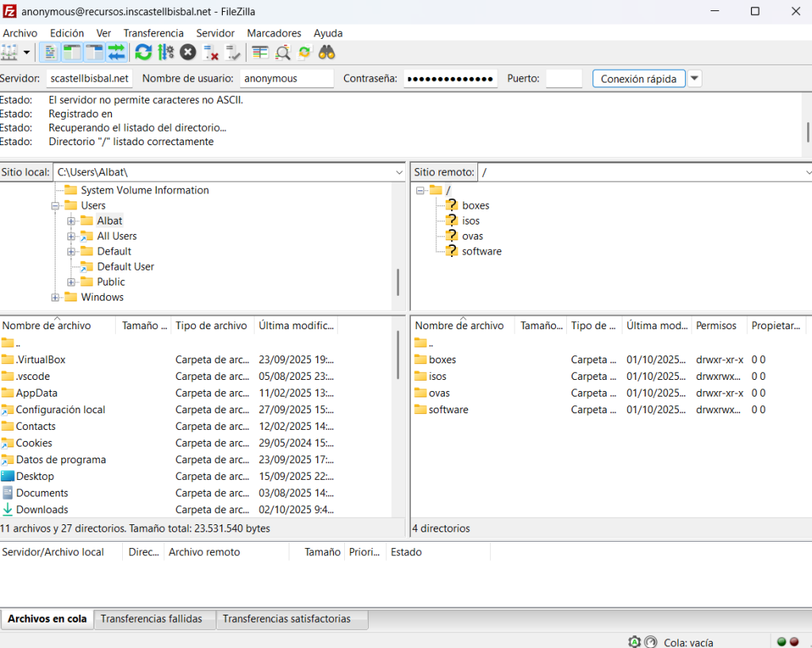Click the speed limit gauge icon
Screen dimensions: 812x648
tap(651, 642)
